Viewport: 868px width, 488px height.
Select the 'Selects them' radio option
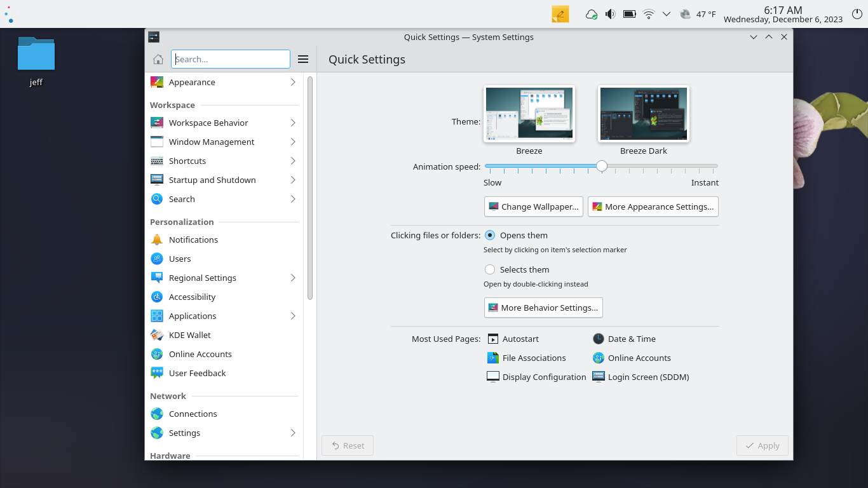coord(490,269)
